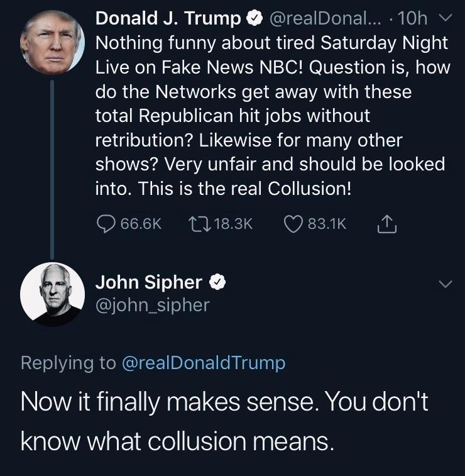The image size is (465, 476).
Task: Click the verified badge beside John Sipher
Action: point(216,283)
